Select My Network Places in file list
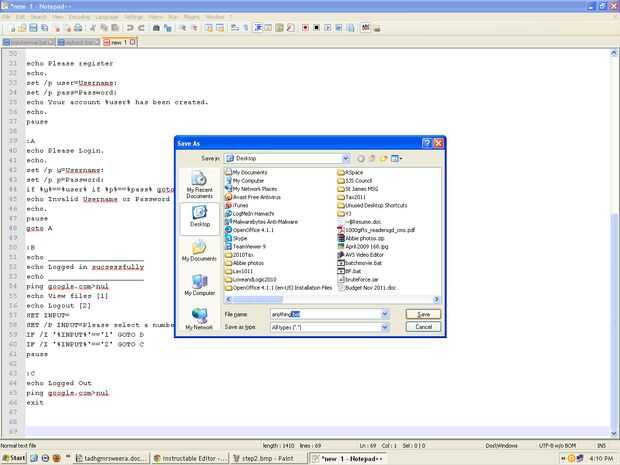620x465 pixels. coord(251,189)
